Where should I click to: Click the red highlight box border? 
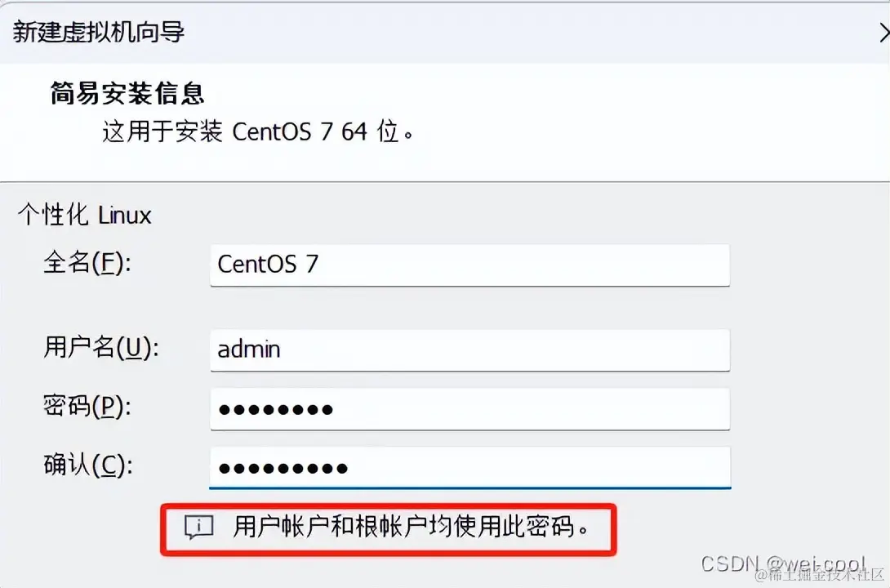pyautogui.click(x=388, y=506)
